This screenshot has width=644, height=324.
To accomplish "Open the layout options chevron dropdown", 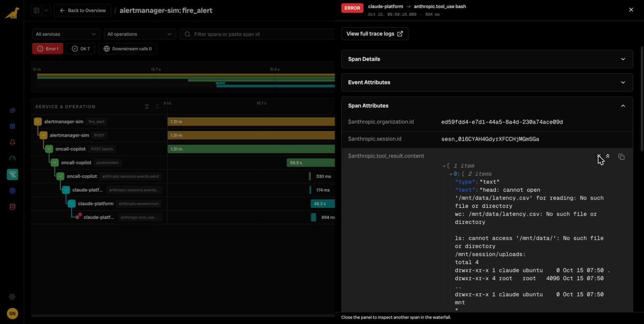I will (46, 10).
